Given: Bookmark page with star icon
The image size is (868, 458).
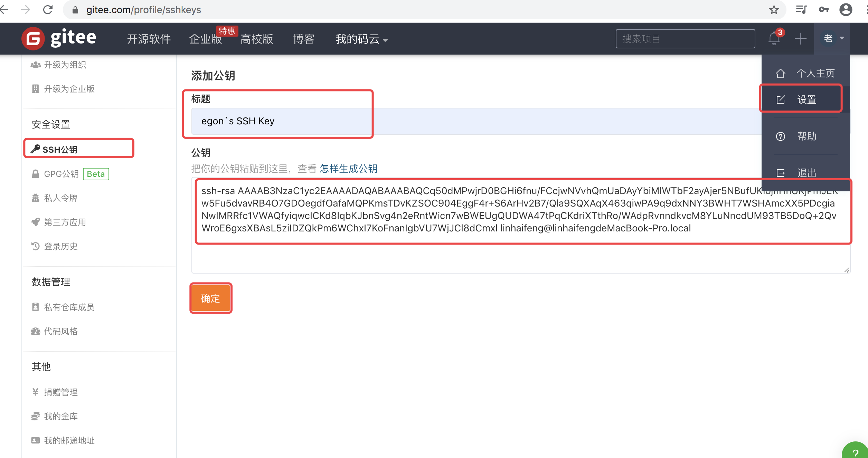Looking at the screenshot, I should pyautogui.click(x=774, y=10).
